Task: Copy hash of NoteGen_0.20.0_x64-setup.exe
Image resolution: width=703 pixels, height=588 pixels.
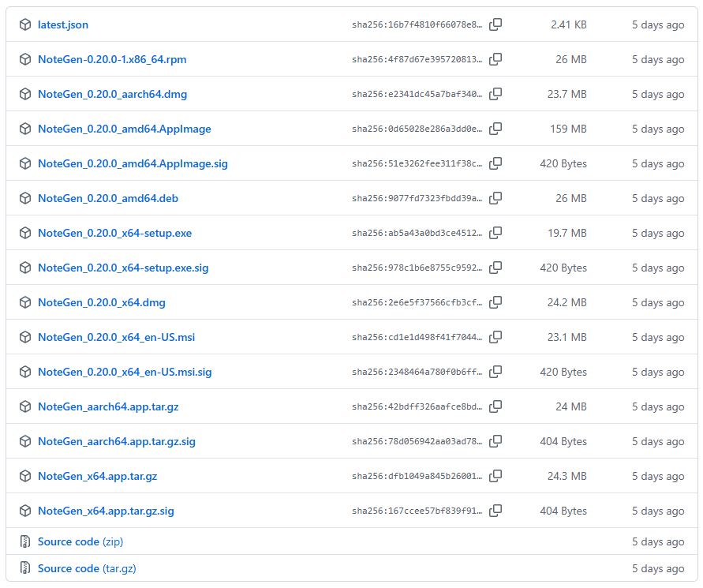Action: pyautogui.click(x=495, y=233)
